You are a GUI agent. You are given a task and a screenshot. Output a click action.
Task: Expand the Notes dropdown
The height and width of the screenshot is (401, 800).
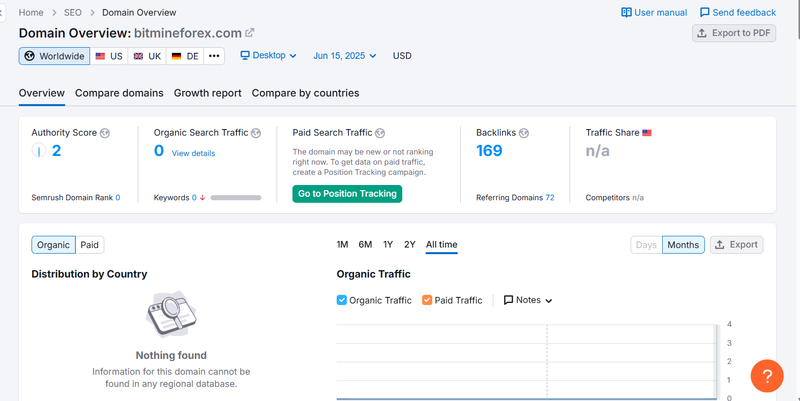(x=528, y=300)
